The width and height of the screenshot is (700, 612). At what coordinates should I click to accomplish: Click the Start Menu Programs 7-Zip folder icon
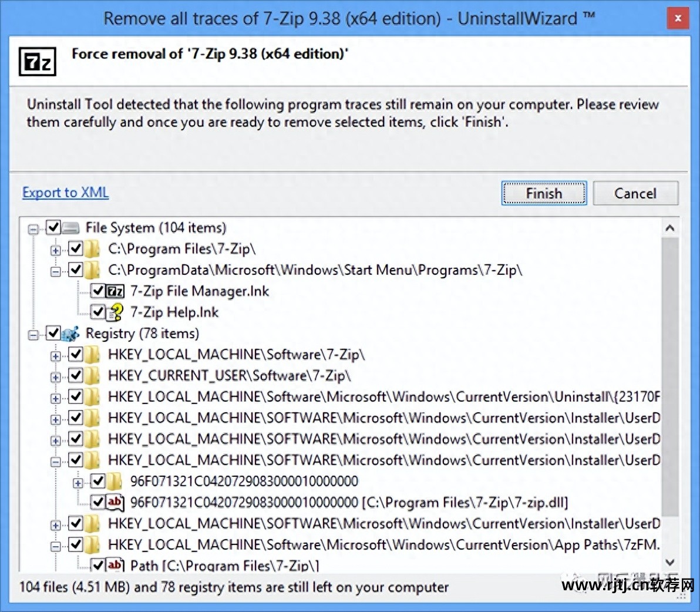click(92, 270)
